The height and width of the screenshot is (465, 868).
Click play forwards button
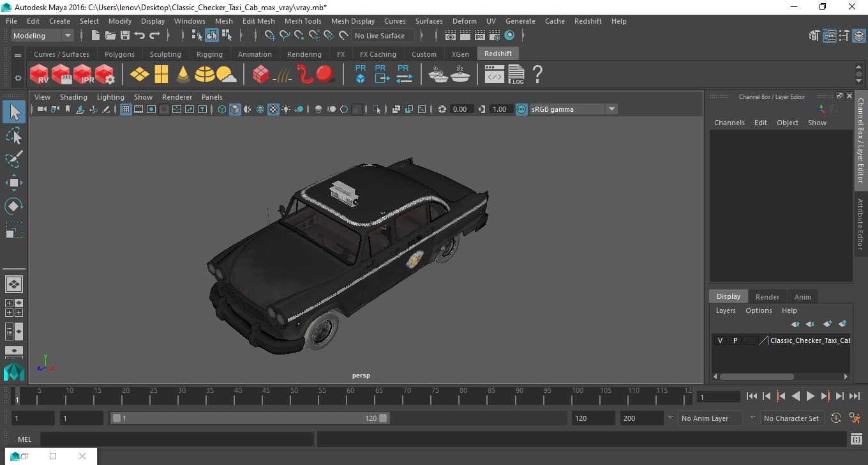tap(810, 396)
